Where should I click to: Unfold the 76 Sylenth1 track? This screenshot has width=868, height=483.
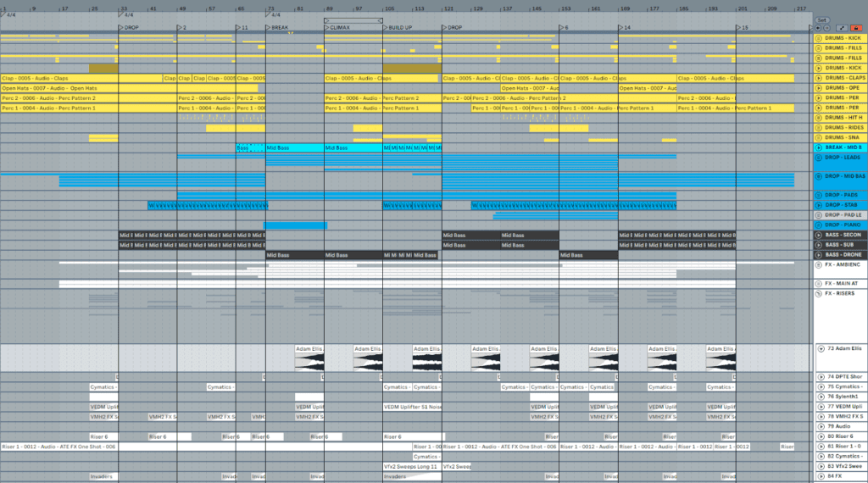click(x=821, y=397)
